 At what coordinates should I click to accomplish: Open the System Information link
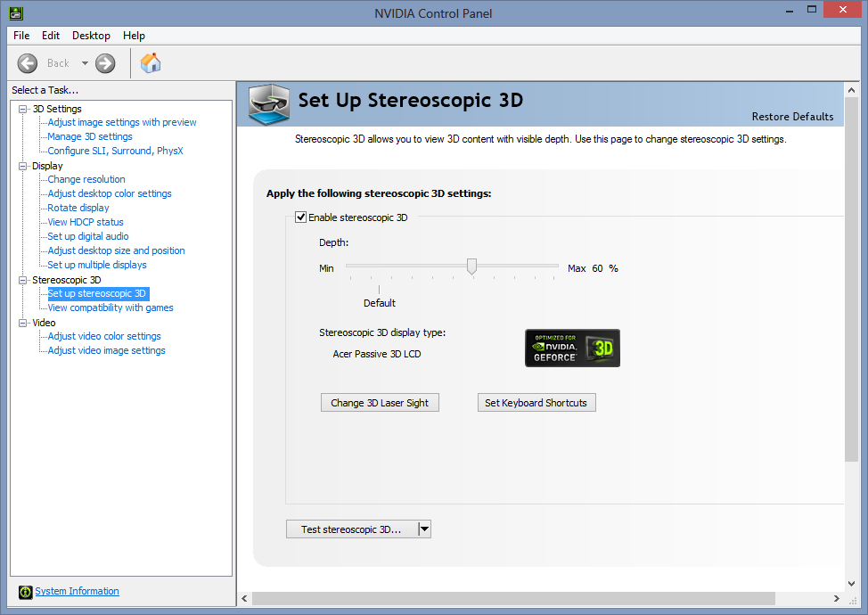pyautogui.click(x=77, y=591)
